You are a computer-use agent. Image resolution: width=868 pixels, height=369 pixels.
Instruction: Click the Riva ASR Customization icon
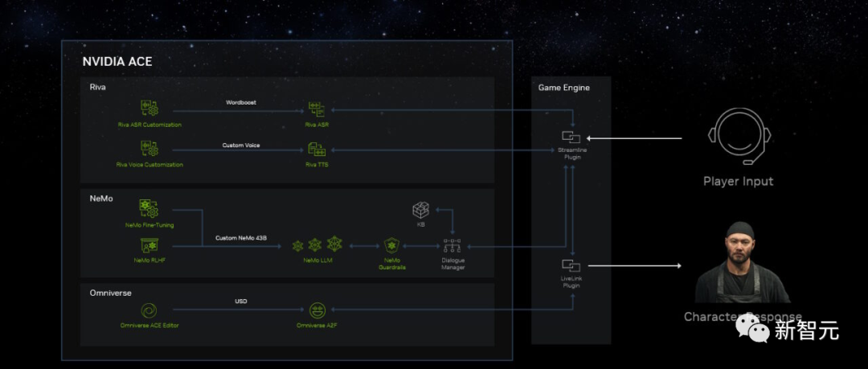point(149,109)
